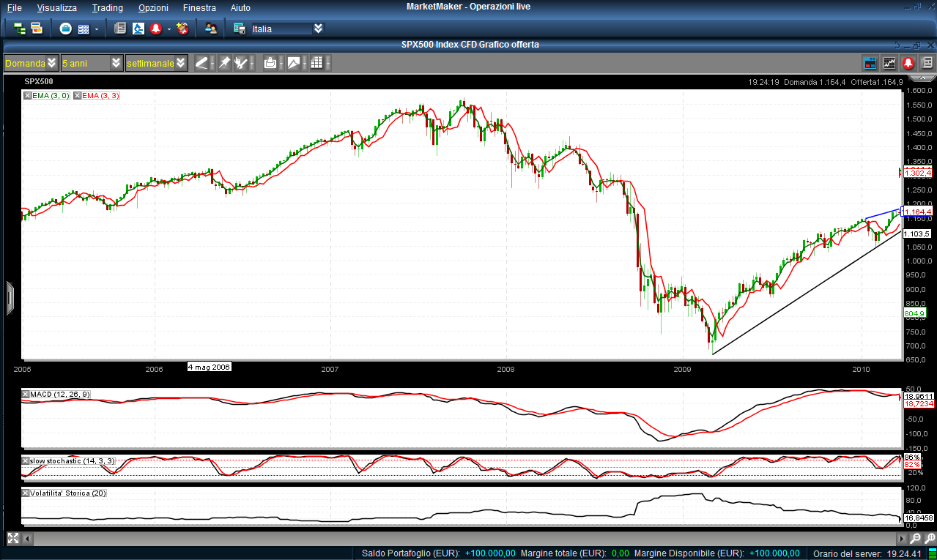937x560 pixels.
Task: Click the chart indicators icon at top right
Action: [x=889, y=64]
